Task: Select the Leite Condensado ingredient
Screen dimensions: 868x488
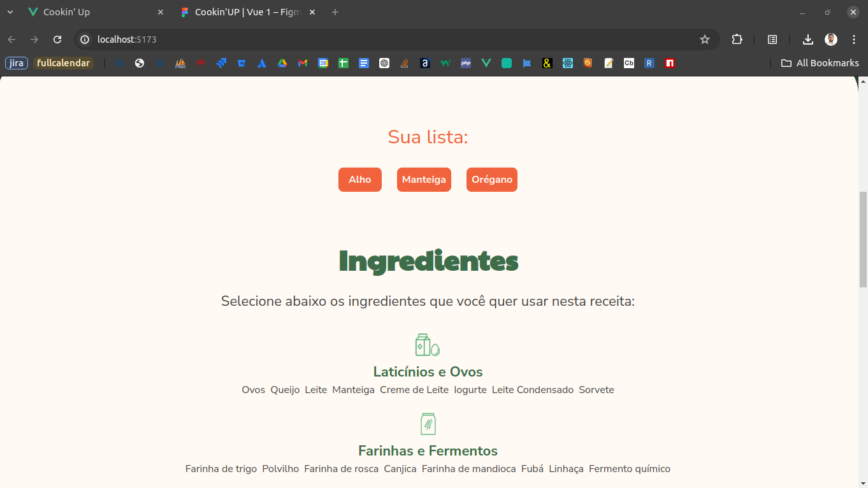Action: 533,390
